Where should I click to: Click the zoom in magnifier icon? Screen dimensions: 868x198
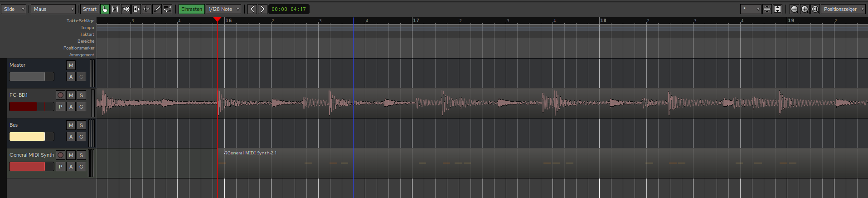pyautogui.click(x=805, y=9)
